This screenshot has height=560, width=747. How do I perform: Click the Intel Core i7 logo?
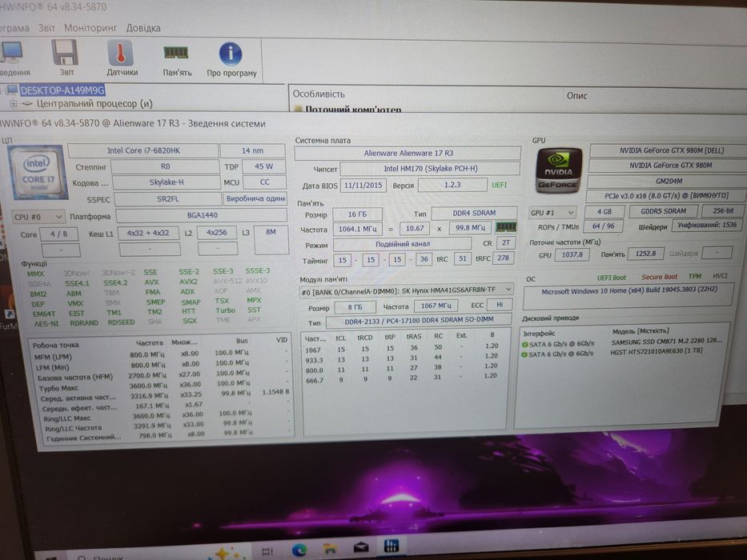pyautogui.click(x=37, y=172)
